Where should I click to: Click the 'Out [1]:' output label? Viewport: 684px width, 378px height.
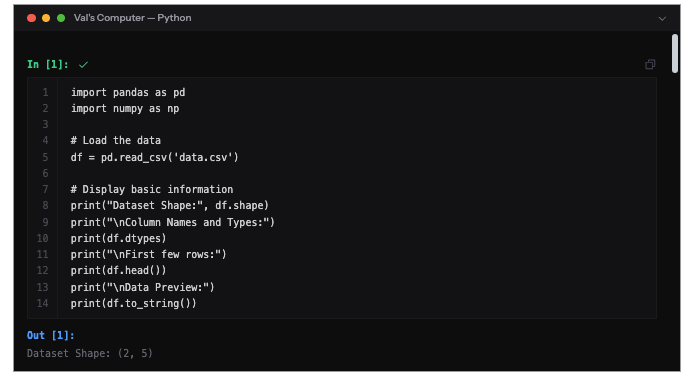pos(51,335)
